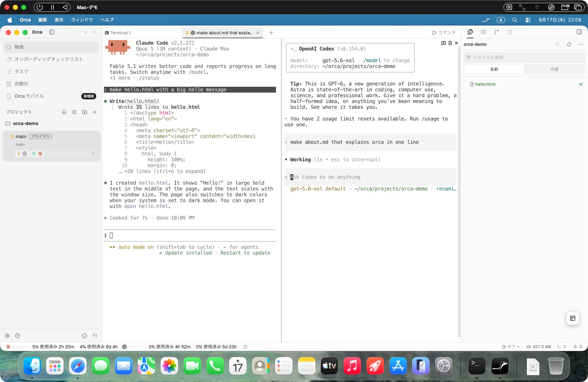
Task: Click the コマンド run button
Action: pos(444,32)
